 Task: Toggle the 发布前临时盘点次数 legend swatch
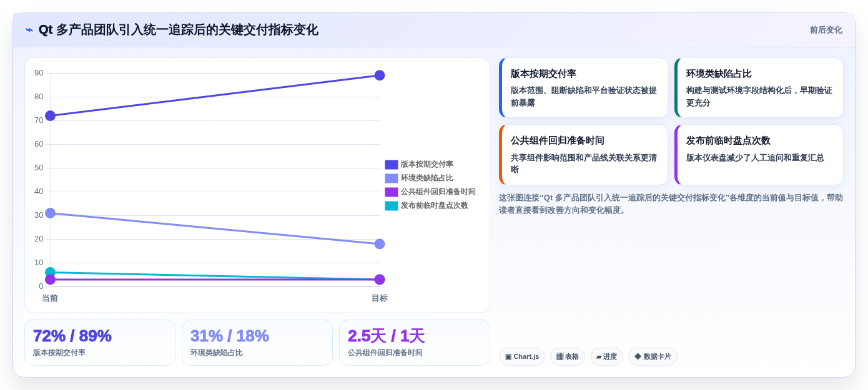tap(392, 206)
